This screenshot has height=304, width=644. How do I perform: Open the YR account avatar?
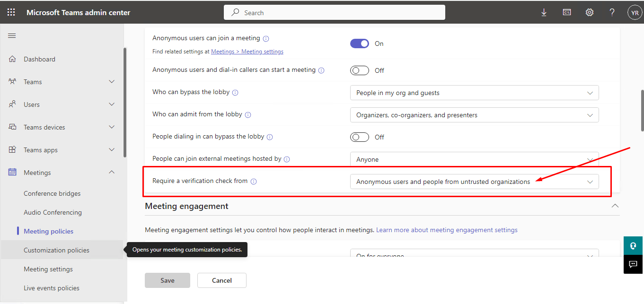click(634, 13)
